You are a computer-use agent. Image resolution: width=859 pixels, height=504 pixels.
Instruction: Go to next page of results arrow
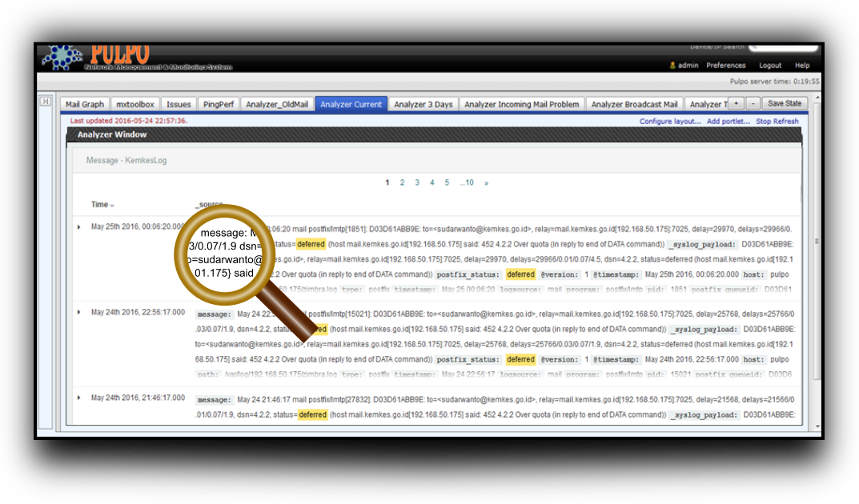tap(486, 183)
